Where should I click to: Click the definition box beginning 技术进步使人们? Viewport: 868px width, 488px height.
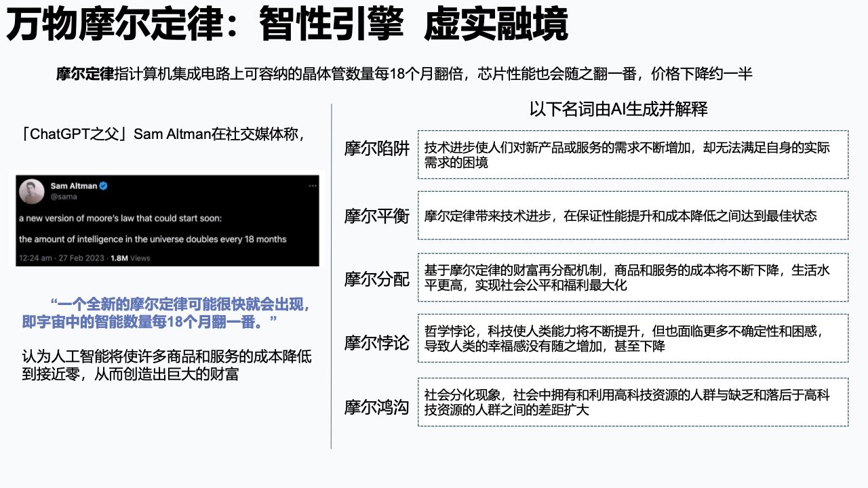[633, 155]
